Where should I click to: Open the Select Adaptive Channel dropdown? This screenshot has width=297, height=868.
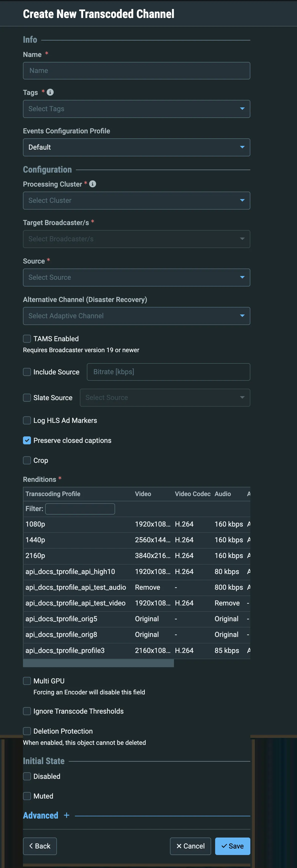pos(136,316)
